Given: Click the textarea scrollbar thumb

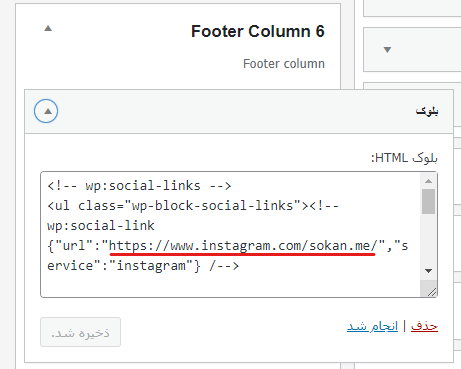Looking at the screenshot, I should (x=428, y=201).
